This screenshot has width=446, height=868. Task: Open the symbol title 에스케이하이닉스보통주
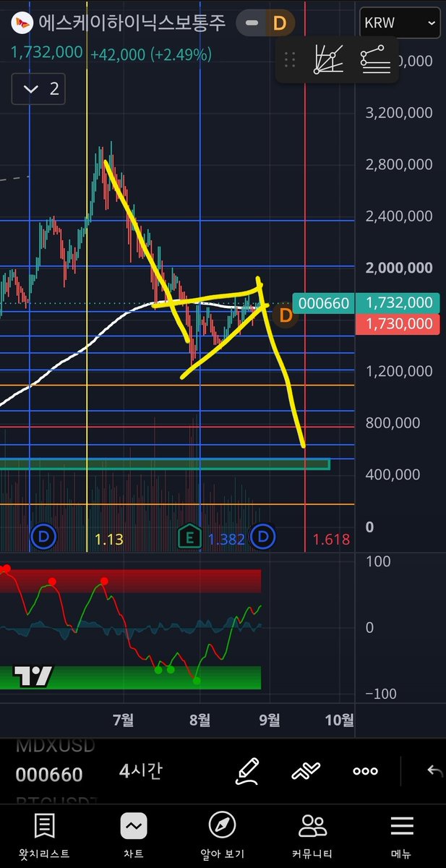(x=132, y=23)
